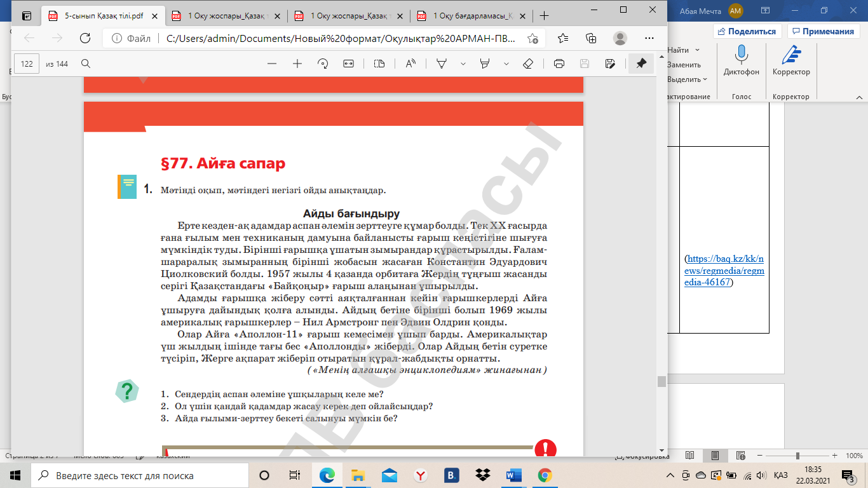Zoom out with the PDF toolbar minus icon
This screenshot has width=868, height=488.
click(272, 64)
